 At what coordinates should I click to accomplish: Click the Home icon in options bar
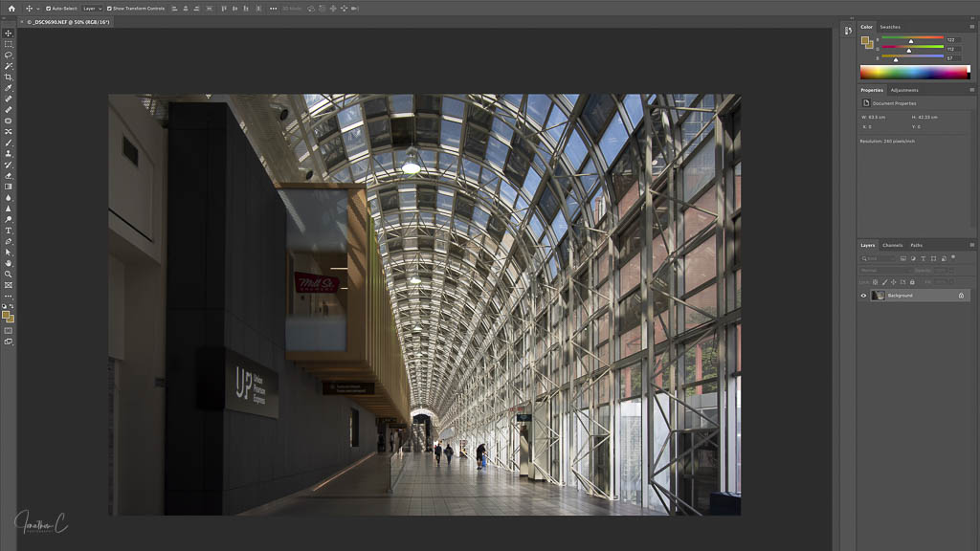[11, 9]
